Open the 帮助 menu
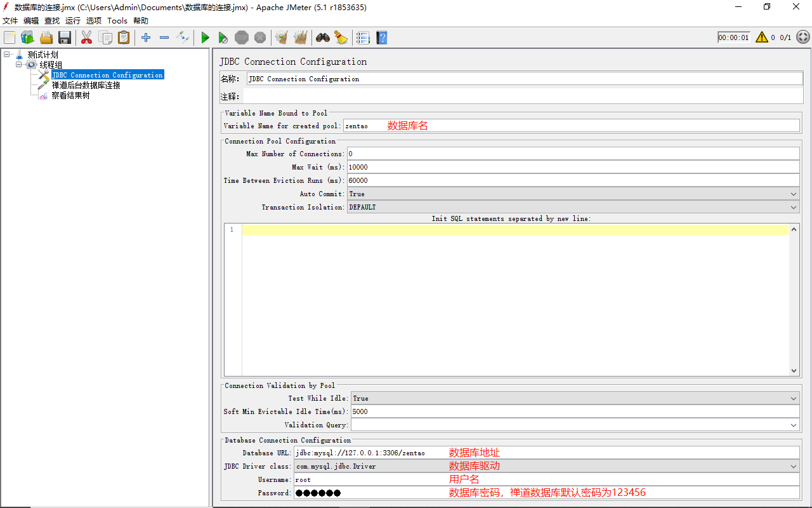812x508 pixels. (x=141, y=21)
